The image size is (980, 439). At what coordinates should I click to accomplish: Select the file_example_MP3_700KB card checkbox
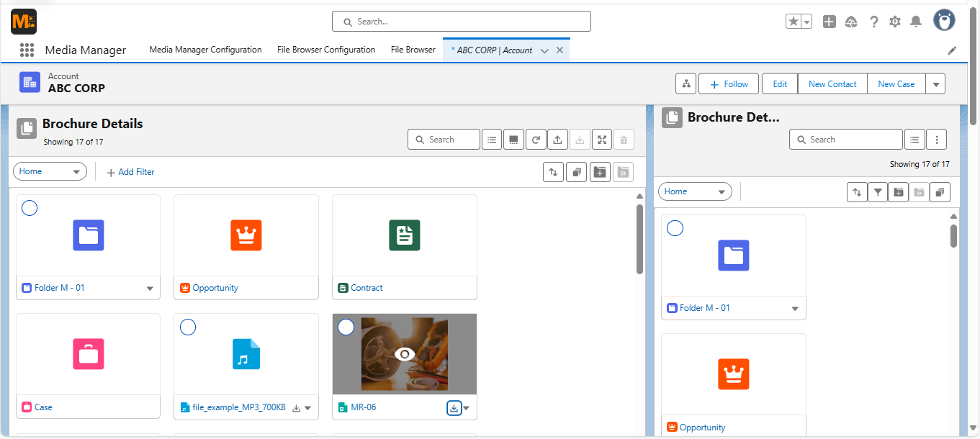pos(188,327)
